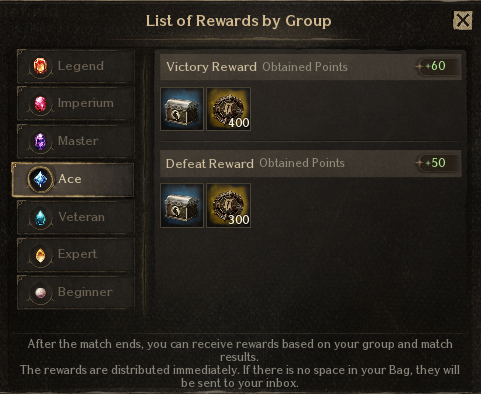
Task: Select the Legend group tab
Action: pyautogui.click(x=76, y=66)
